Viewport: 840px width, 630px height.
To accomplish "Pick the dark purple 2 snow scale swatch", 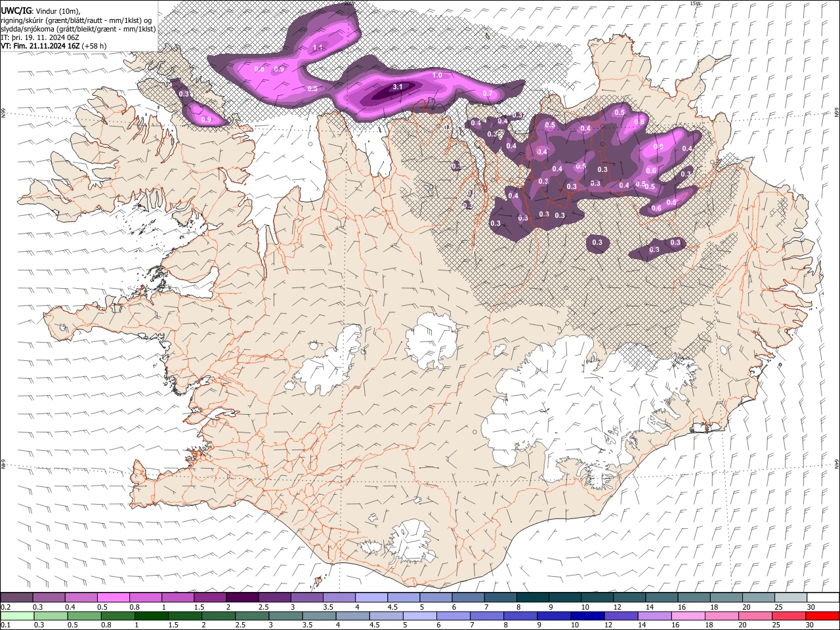I will point(242,597).
